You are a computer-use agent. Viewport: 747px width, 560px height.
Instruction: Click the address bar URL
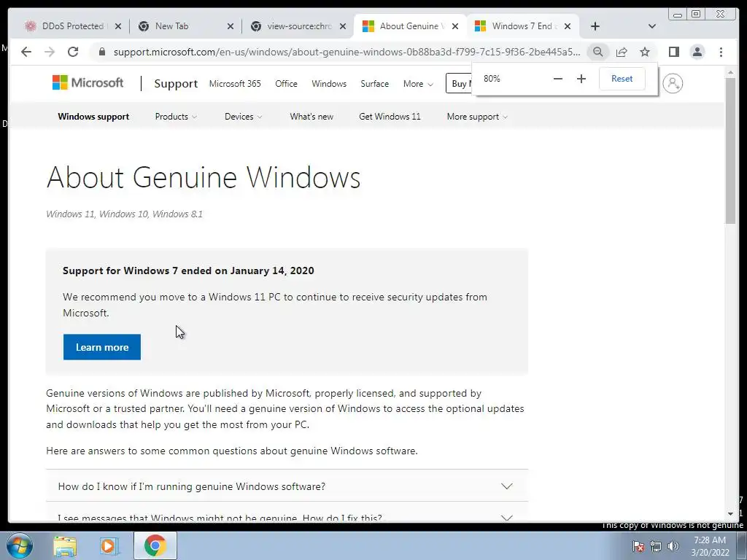click(x=347, y=52)
